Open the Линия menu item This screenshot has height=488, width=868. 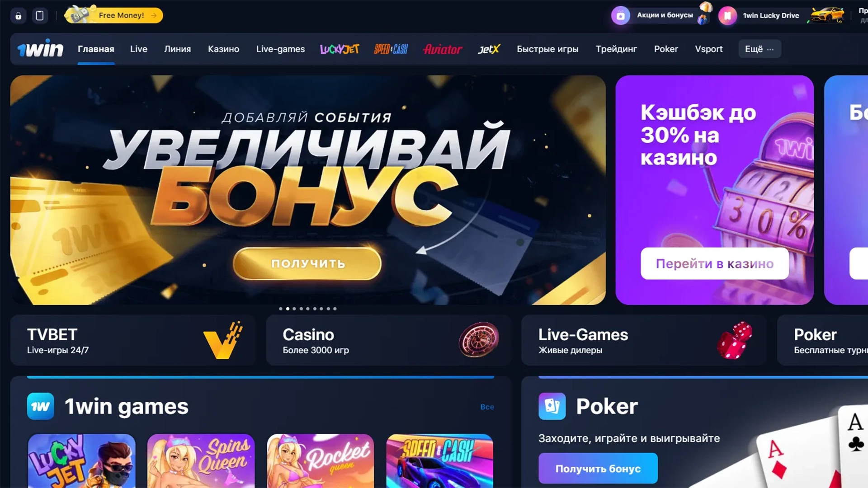point(177,49)
